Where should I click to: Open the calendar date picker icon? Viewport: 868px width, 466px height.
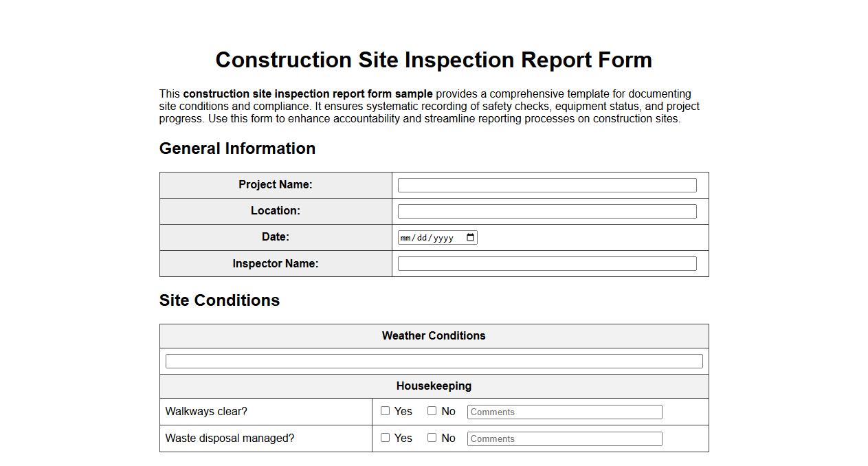(x=470, y=236)
